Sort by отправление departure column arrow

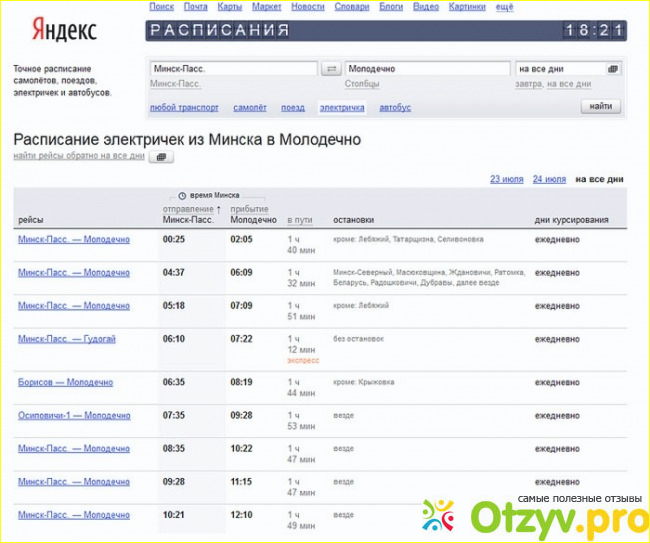click(219, 209)
